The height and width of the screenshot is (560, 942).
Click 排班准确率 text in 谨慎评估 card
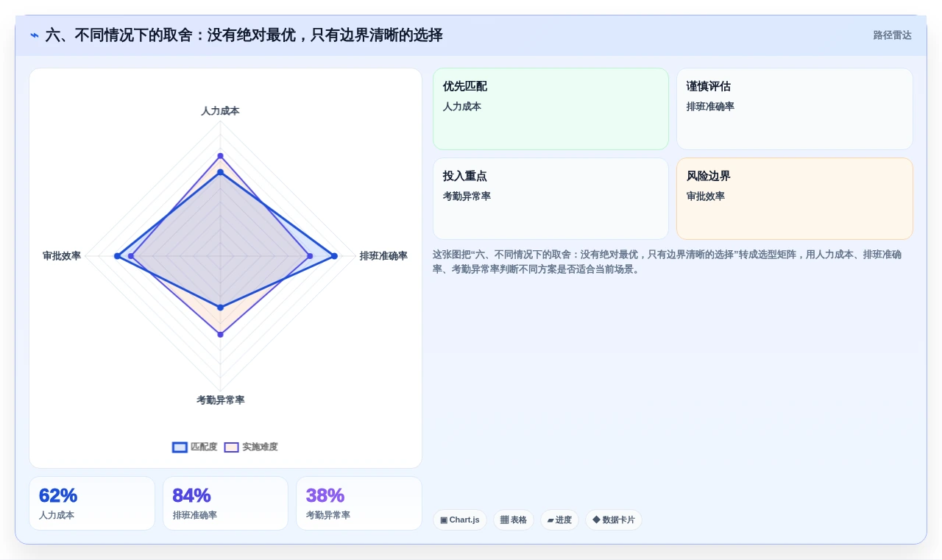click(x=710, y=107)
